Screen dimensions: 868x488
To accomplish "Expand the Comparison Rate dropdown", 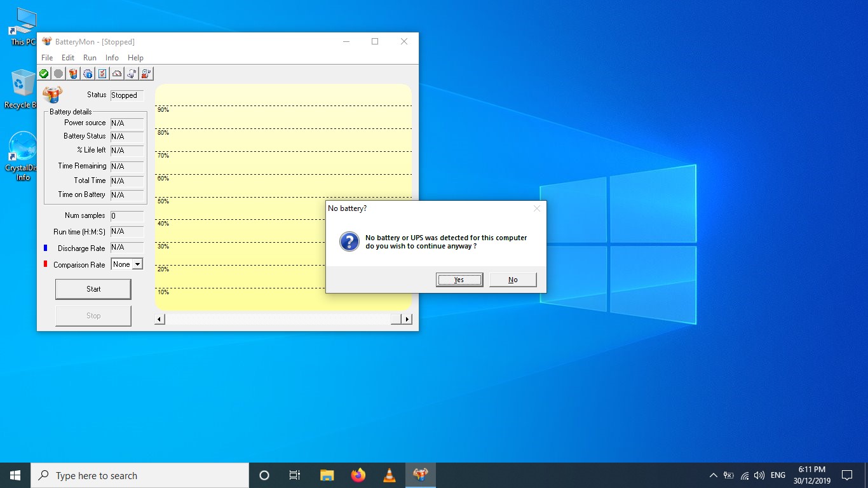I will (137, 264).
